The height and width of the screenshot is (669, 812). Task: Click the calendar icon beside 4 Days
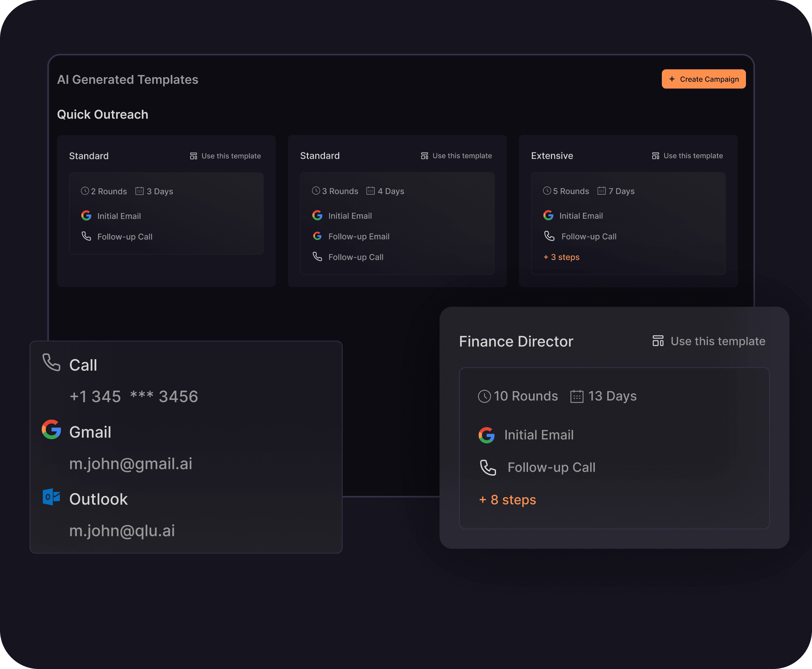click(370, 191)
